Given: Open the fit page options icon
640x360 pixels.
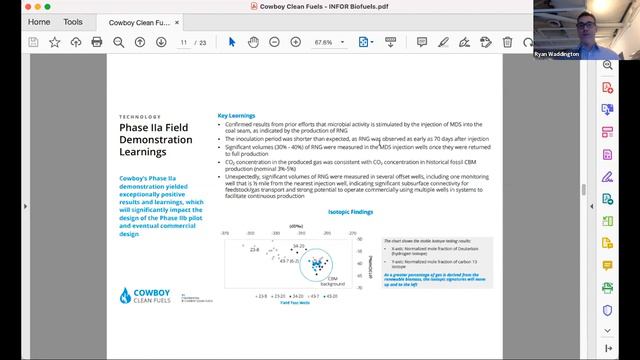Looking at the screenshot, I should 364,42.
